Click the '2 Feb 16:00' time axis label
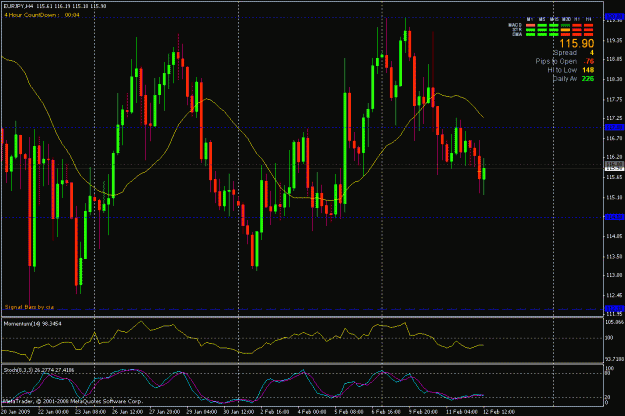Viewport: 625px width, 416px height. [x=275, y=412]
